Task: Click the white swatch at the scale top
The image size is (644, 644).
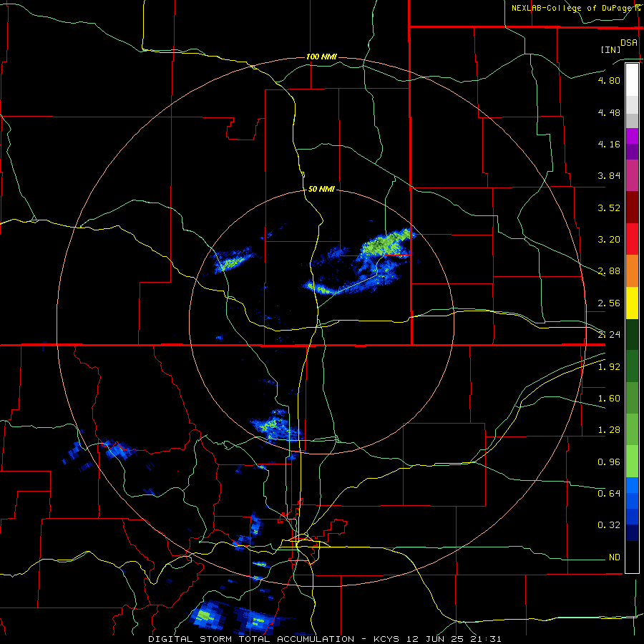Action: coord(632,79)
